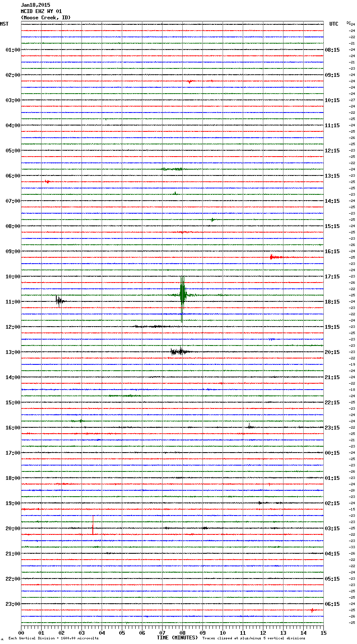Click the Traces clipped footer note
Screen dimensions: 357x644
(254, 639)
